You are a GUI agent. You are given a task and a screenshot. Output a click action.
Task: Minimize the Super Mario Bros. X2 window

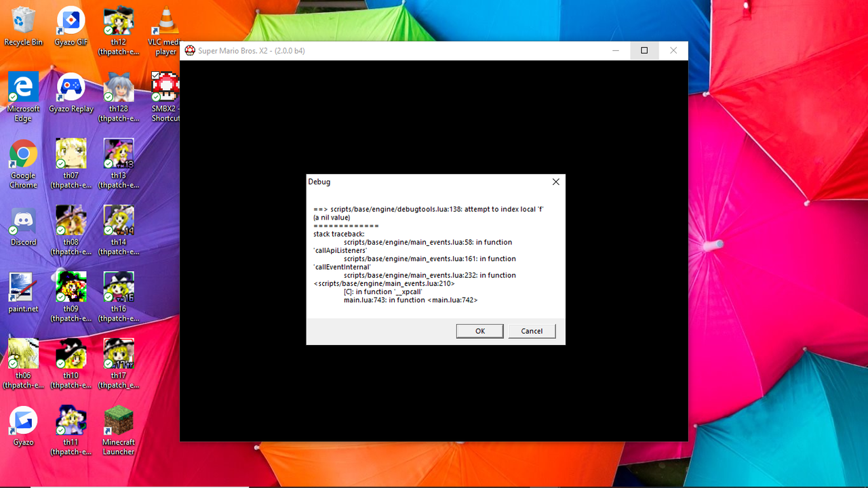pos(616,51)
